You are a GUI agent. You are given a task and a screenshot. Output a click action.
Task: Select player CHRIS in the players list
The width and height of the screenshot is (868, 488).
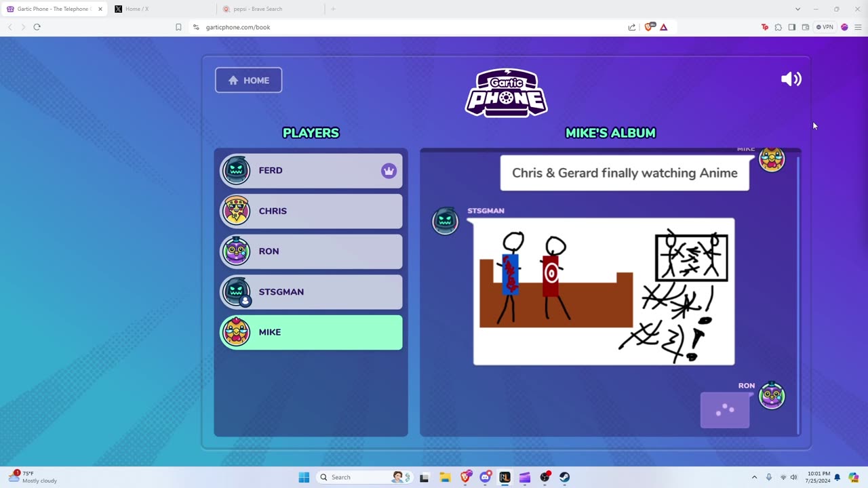coord(311,211)
